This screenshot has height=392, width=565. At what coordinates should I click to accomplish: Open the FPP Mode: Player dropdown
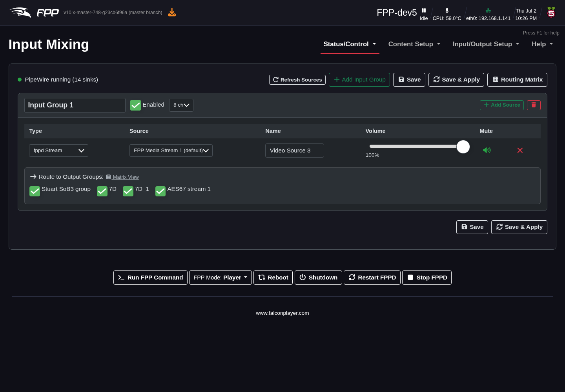[221, 278]
